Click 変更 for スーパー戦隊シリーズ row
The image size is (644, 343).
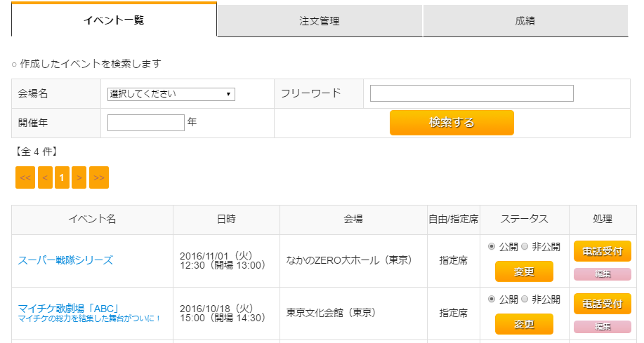[524, 271]
